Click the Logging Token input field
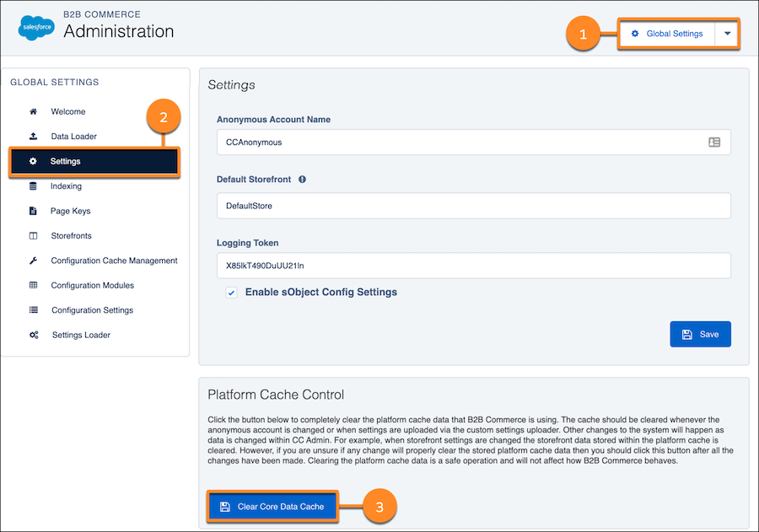759x532 pixels. (x=473, y=266)
